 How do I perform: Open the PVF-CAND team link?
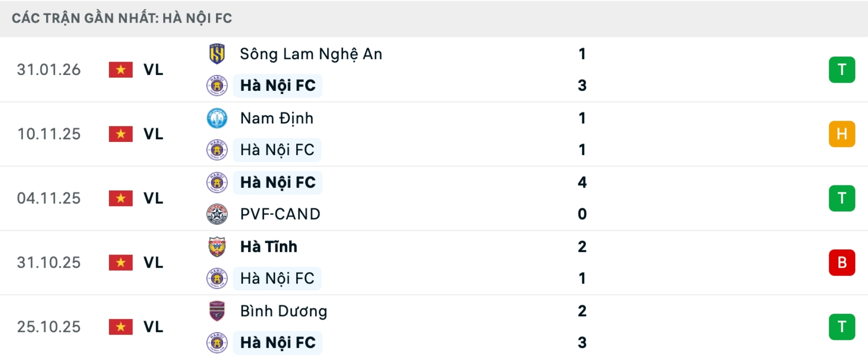click(280, 214)
